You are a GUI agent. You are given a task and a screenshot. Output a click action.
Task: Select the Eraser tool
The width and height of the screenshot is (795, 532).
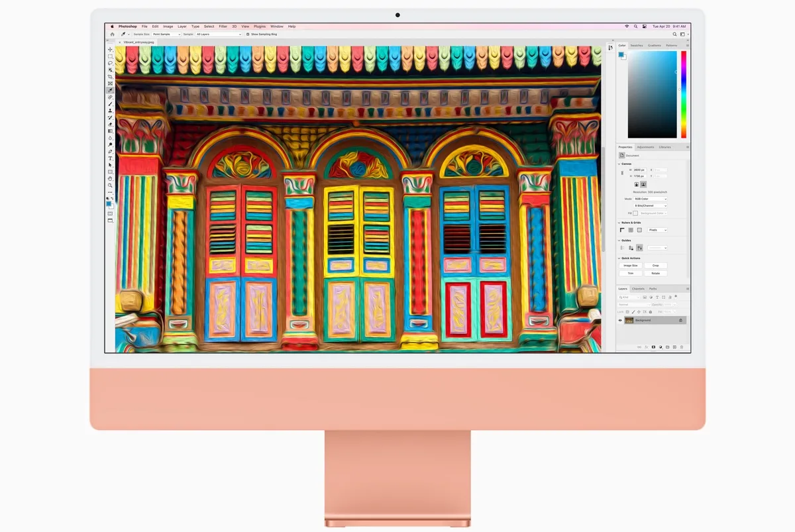pos(111,125)
